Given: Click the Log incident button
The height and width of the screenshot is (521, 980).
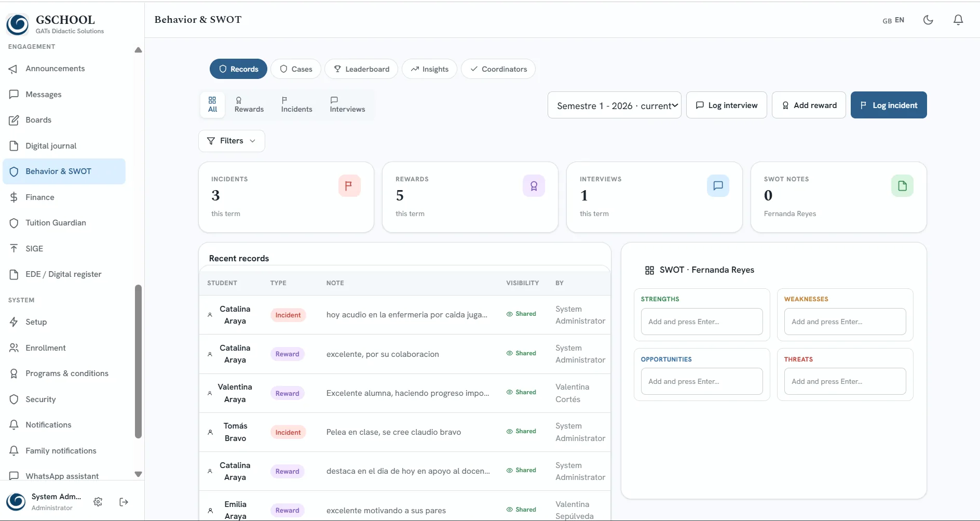Looking at the screenshot, I should [889, 105].
